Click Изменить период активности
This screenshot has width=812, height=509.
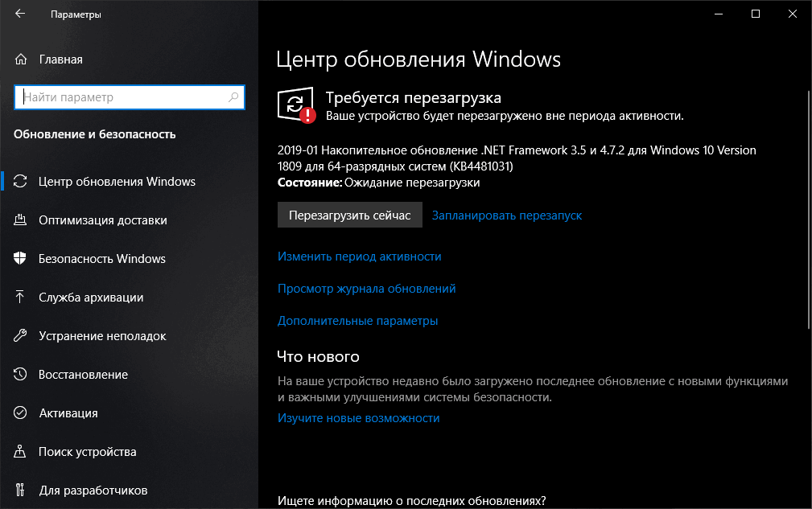pyautogui.click(x=358, y=257)
